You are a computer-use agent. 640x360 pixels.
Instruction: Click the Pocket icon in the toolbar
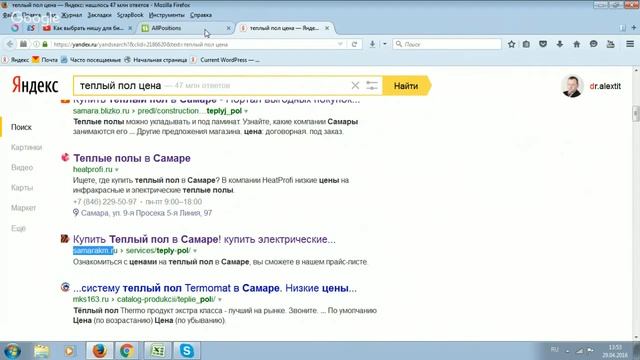pos(543,44)
